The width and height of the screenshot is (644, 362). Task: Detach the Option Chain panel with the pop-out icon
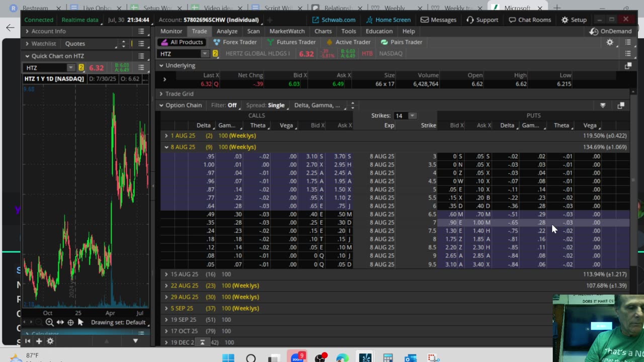coord(620,105)
